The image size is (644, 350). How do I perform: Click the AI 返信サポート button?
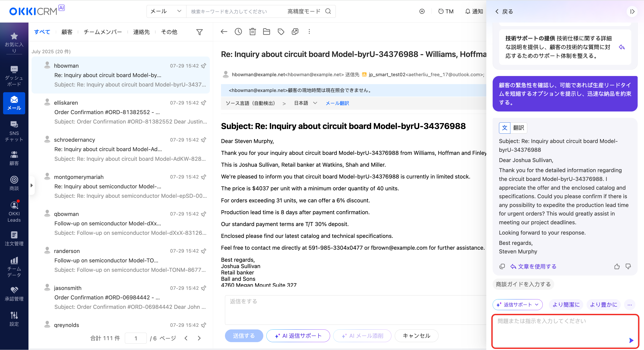(298, 336)
